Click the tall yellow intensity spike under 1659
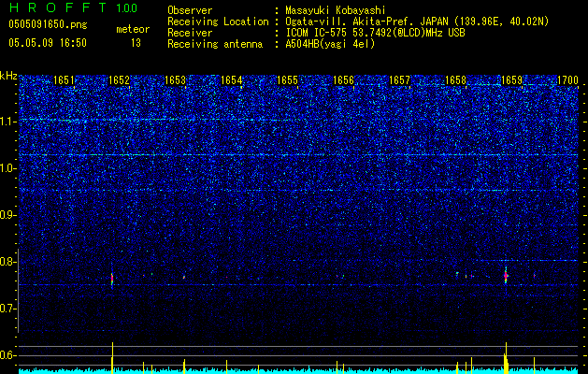Screen dimensions: 588x374 click(x=506, y=358)
